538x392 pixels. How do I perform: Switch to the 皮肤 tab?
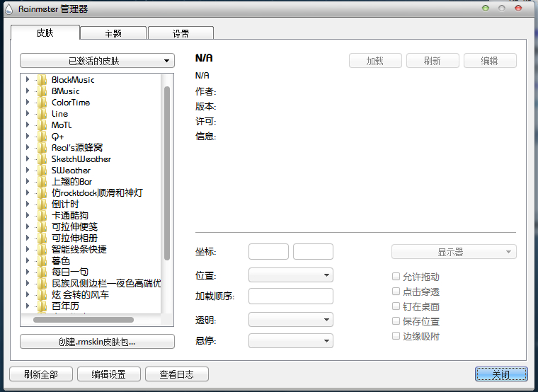45,33
